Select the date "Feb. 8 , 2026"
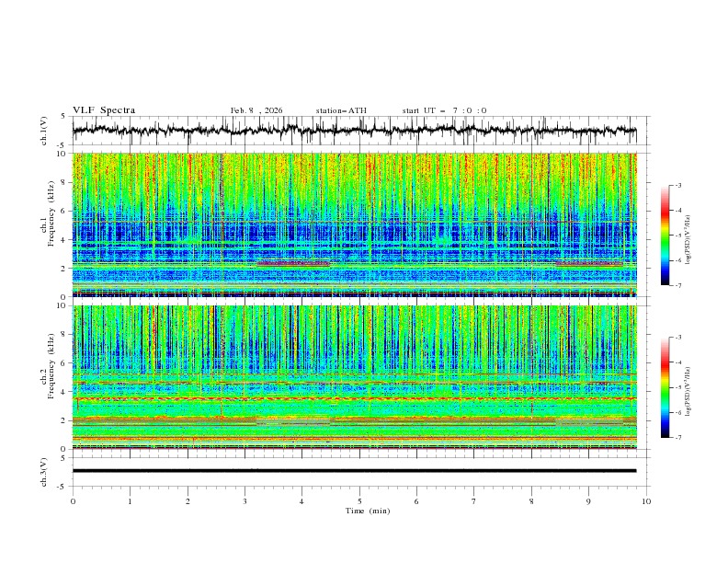This screenshot has height=563, width=728. point(256,110)
